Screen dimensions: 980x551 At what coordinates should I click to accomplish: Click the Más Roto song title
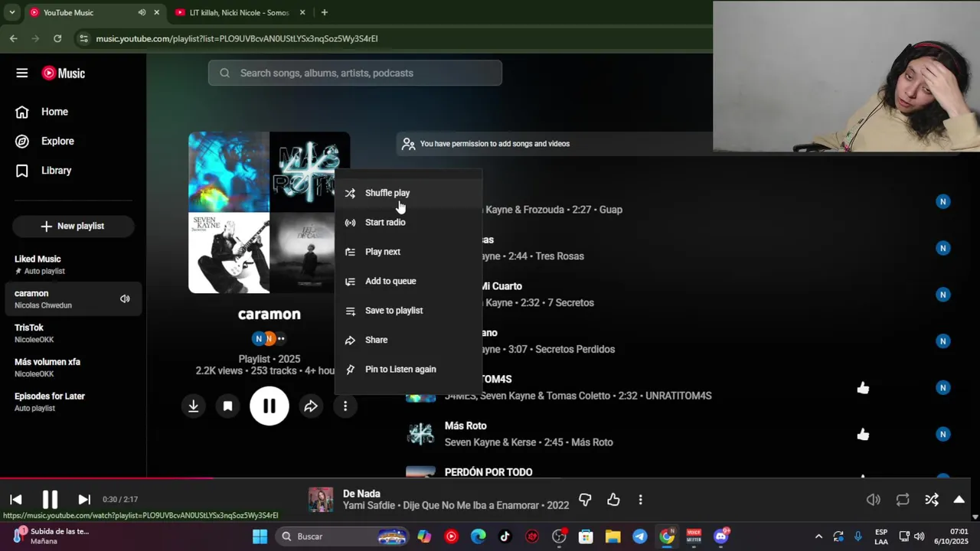point(465,425)
